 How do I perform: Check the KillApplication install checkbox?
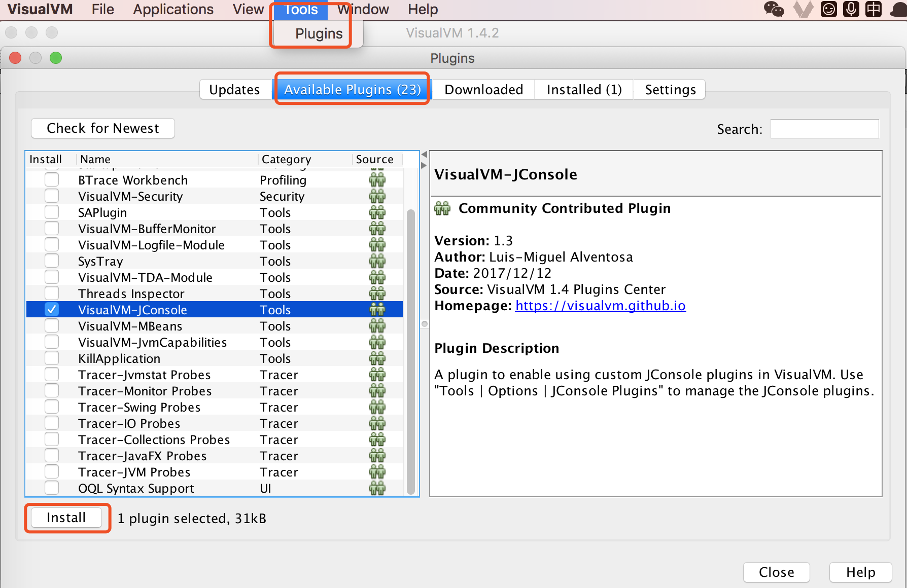[x=52, y=358]
